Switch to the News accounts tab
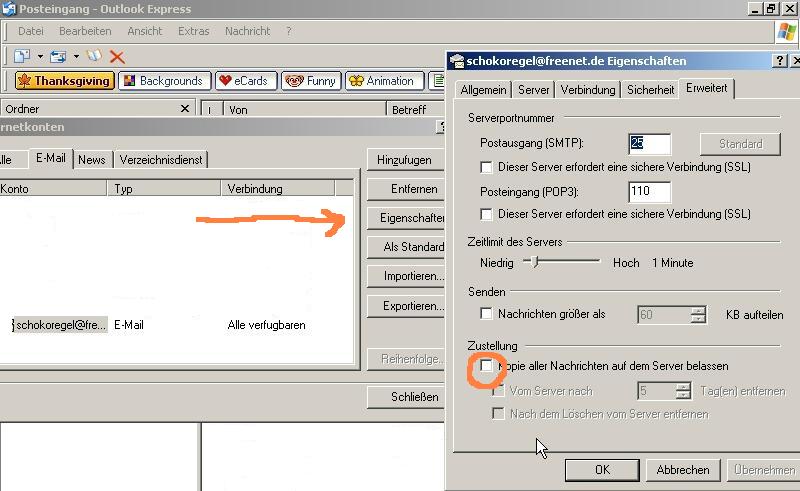Screen dimensions: 800x491 click(x=92, y=160)
